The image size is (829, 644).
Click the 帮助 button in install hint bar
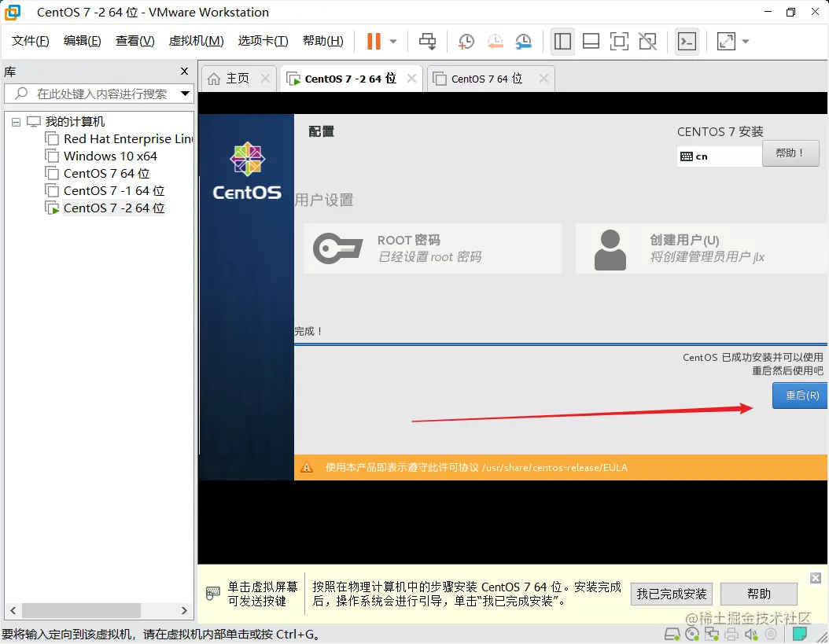point(759,594)
